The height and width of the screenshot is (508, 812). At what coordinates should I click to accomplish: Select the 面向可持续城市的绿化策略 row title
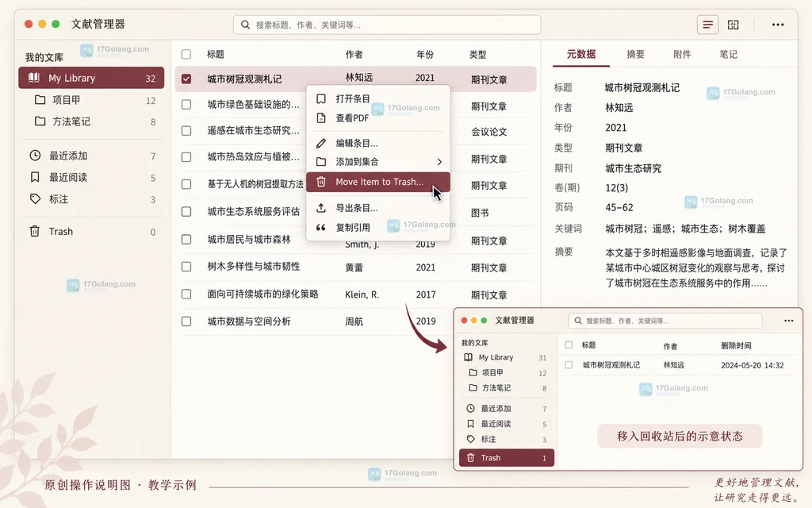(x=262, y=294)
